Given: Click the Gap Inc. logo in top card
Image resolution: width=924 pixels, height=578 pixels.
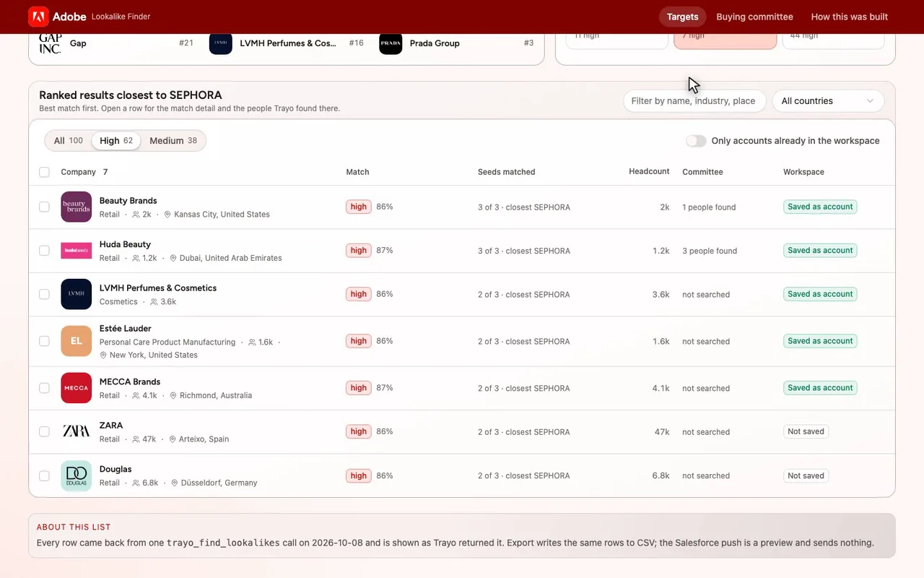Looking at the screenshot, I should [50, 43].
